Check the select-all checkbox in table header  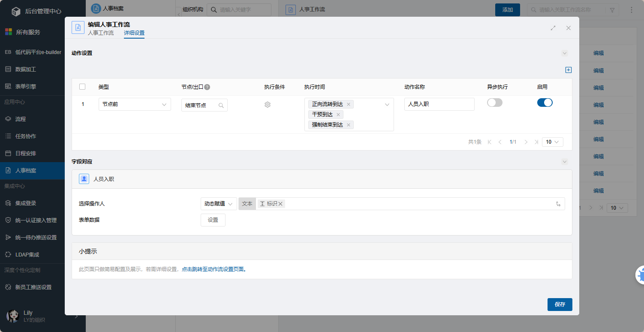(x=82, y=87)
